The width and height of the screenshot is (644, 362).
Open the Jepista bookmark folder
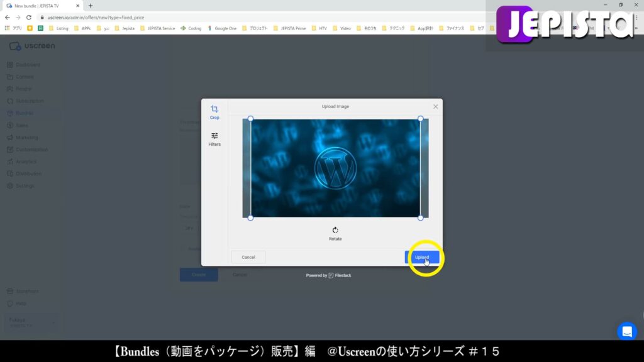(x=125, y=28)
